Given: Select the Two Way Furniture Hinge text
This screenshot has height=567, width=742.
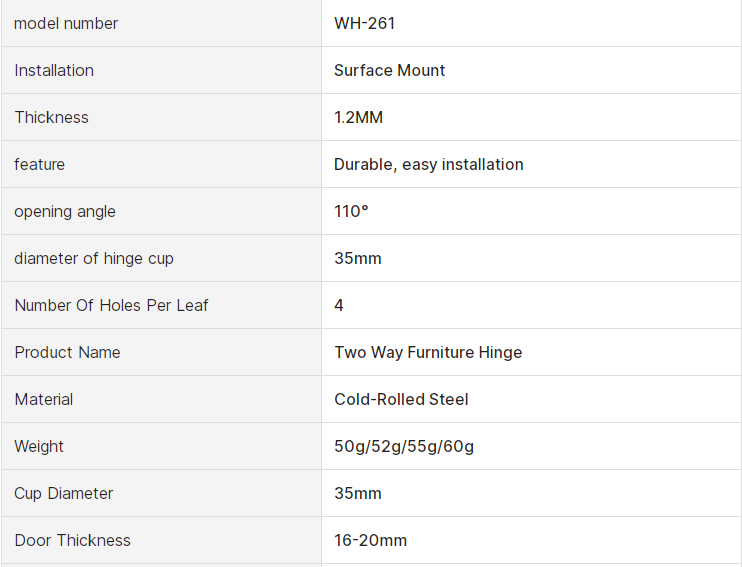Looking at the screenshot, I should pos(428,352).
